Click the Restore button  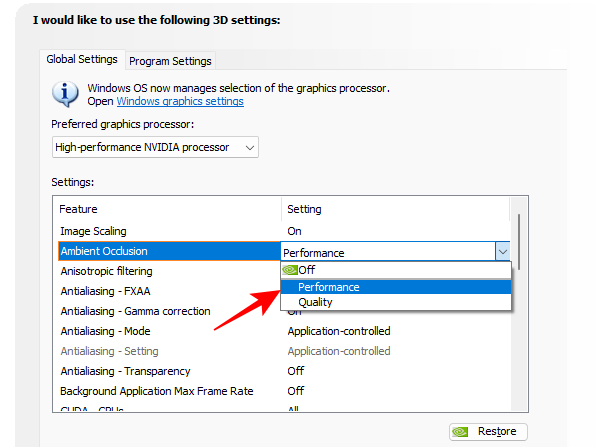coord(488,432)
